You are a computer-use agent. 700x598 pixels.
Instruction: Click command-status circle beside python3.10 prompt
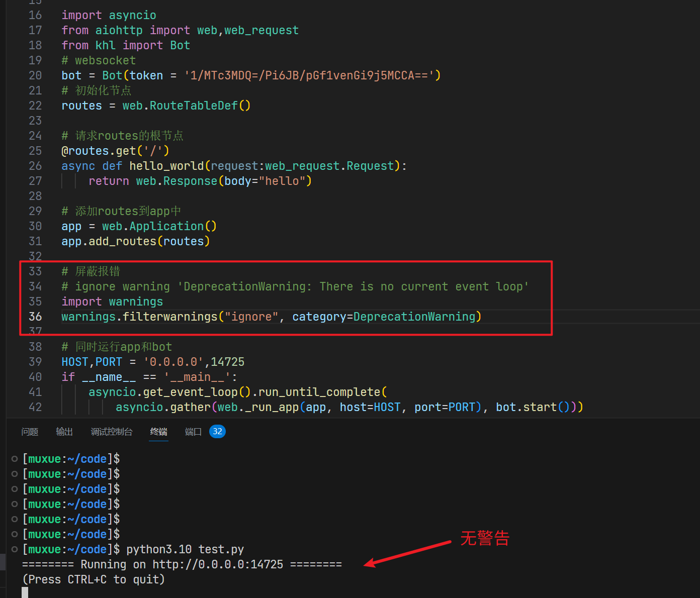pyautogui.click(x=15, y=549)
